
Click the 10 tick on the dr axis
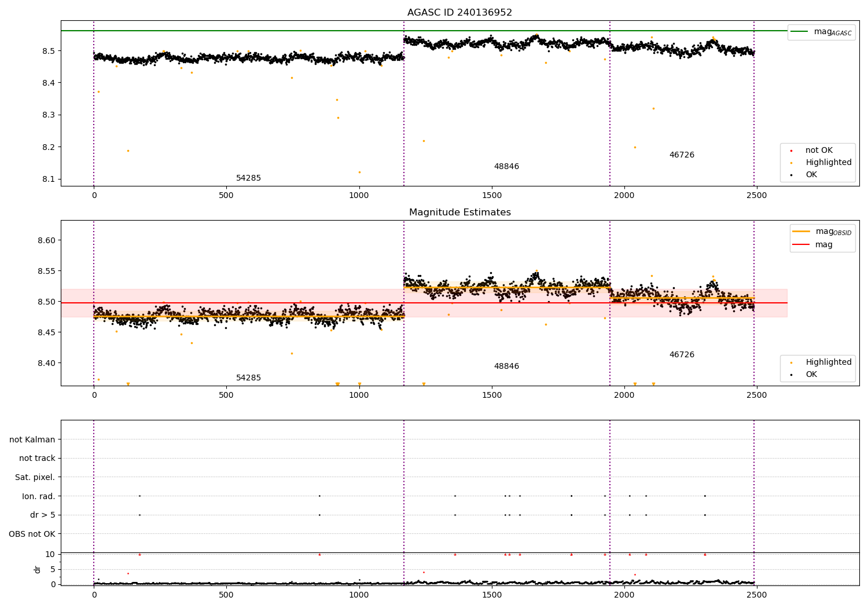[50, 554]
